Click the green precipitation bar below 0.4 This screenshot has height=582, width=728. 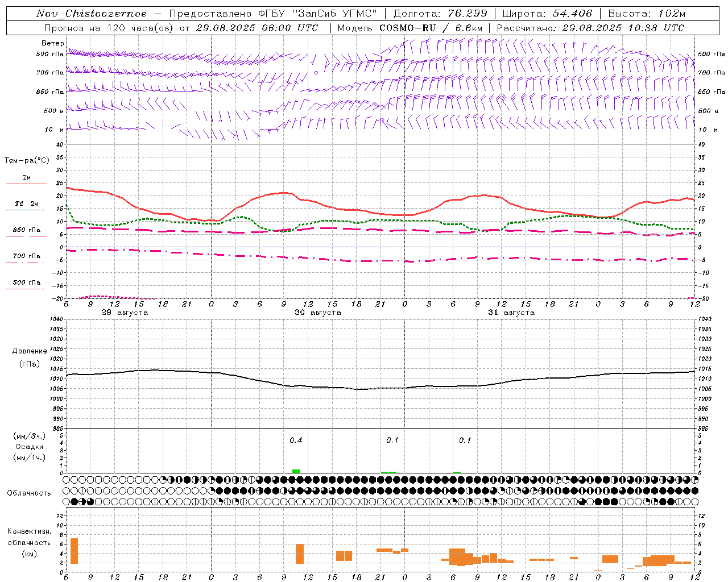296,471
